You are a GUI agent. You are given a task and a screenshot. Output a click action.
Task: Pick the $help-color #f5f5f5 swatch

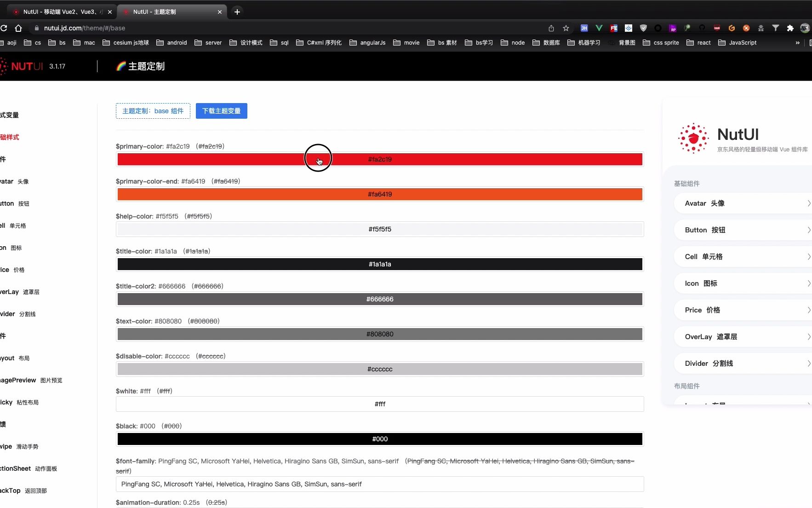coord(380,229)
